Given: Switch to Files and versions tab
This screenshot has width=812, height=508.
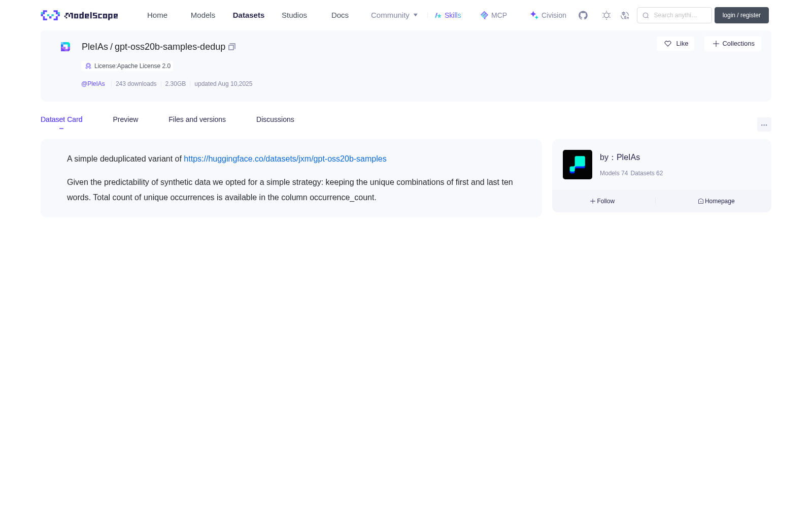Looking at the screenshot, I should (x=197, y=119).
